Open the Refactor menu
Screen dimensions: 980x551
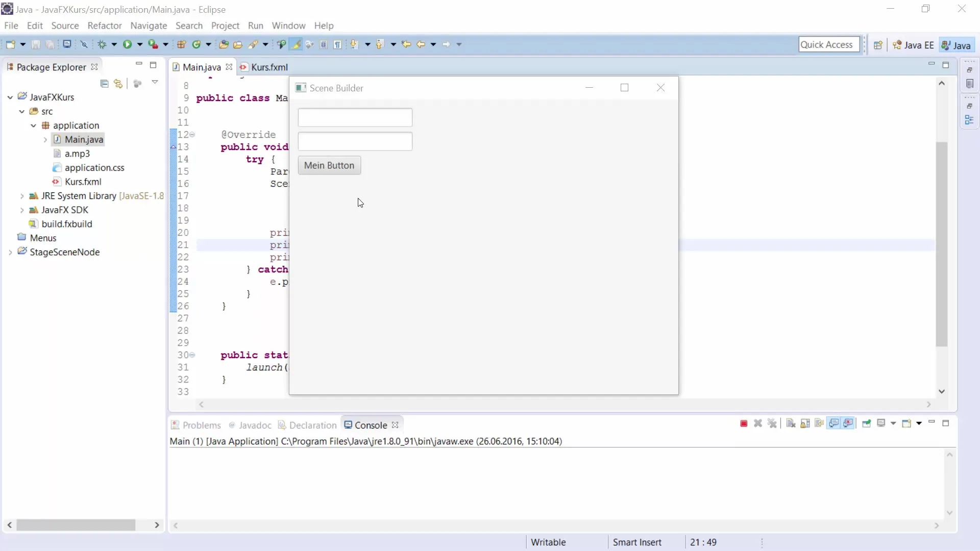tap(105, 26)
